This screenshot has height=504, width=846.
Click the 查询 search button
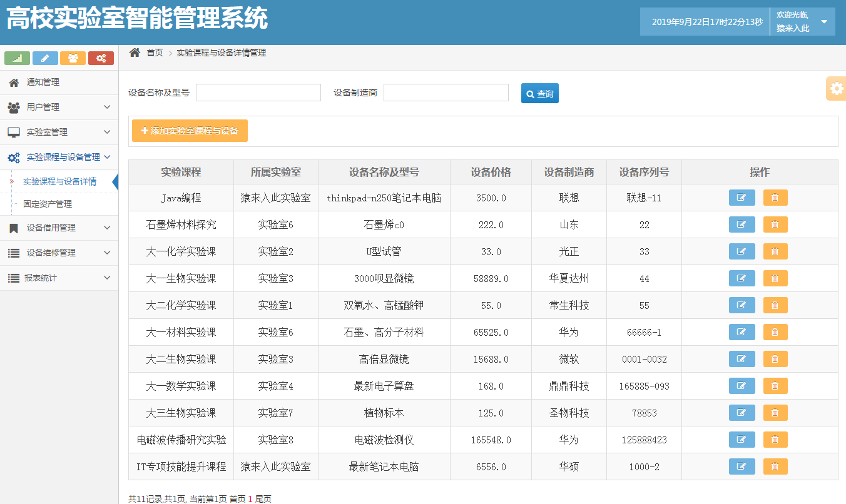[539, 93]
